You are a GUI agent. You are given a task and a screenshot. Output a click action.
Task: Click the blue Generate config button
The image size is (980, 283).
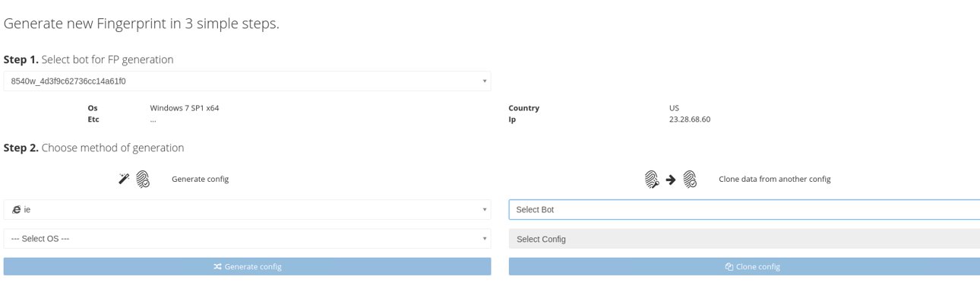247,266
